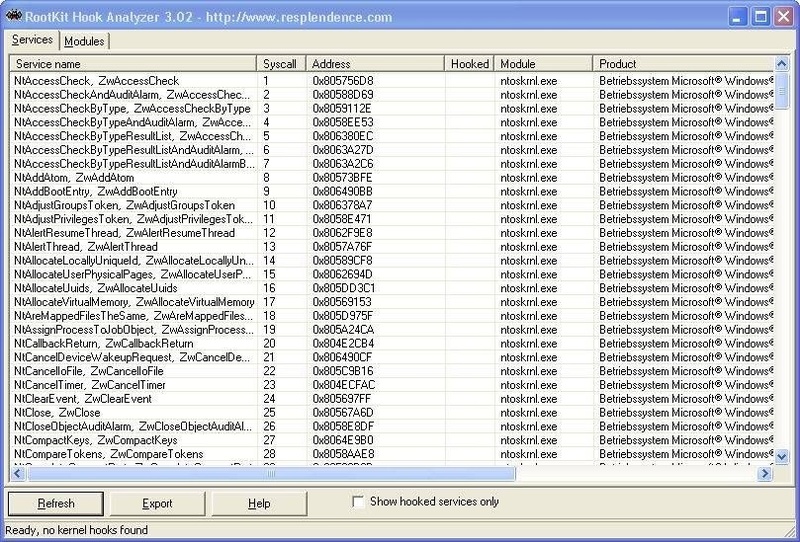Close the RootKit Hook Analyzer window

(x=784, y=16)
